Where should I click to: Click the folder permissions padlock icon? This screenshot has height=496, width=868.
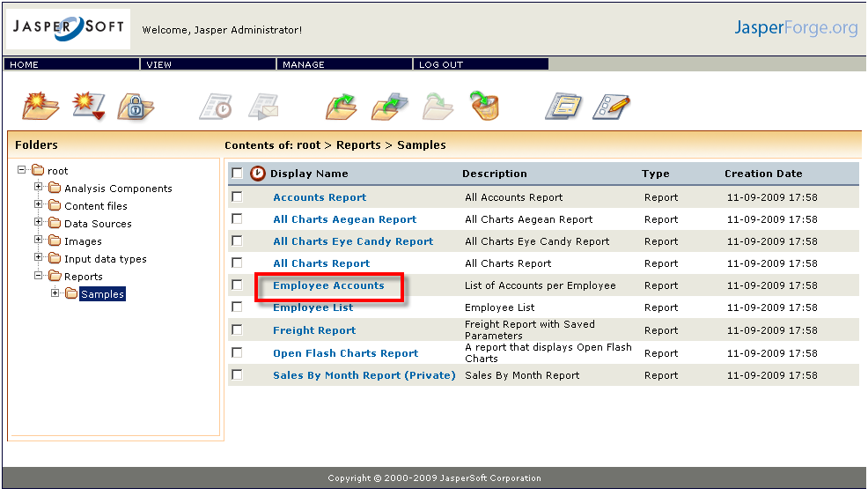tap(136, 107)
